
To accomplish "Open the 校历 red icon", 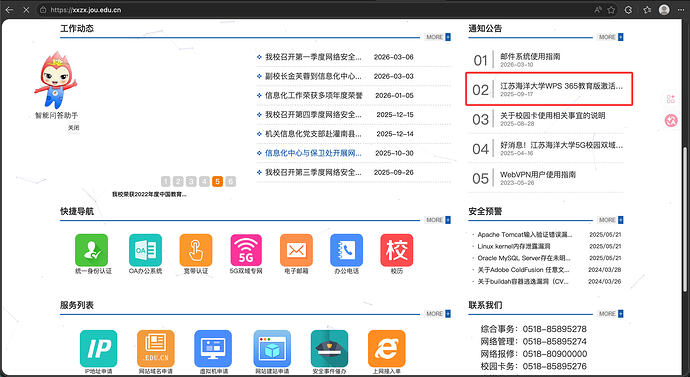I will [x=396, y=250].
